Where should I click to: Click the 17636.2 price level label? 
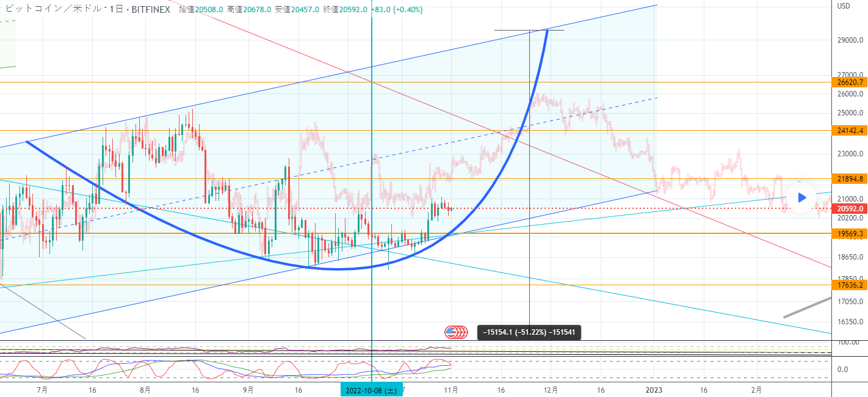[850, 285]
